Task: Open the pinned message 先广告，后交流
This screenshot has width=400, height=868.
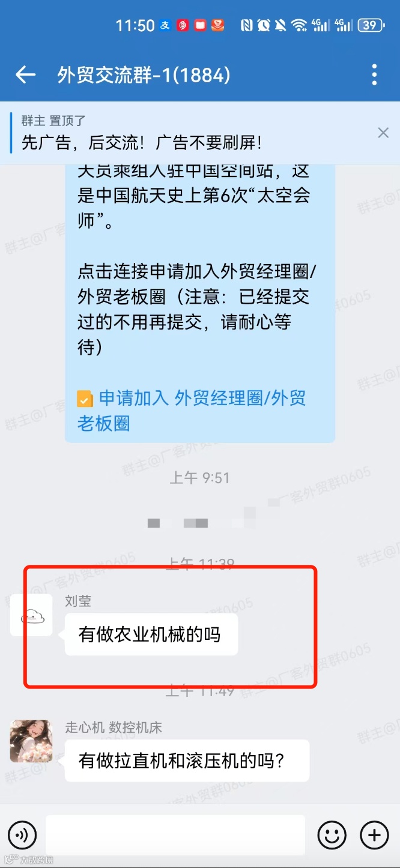Action: pyautogui.click(x=142, y=143)
